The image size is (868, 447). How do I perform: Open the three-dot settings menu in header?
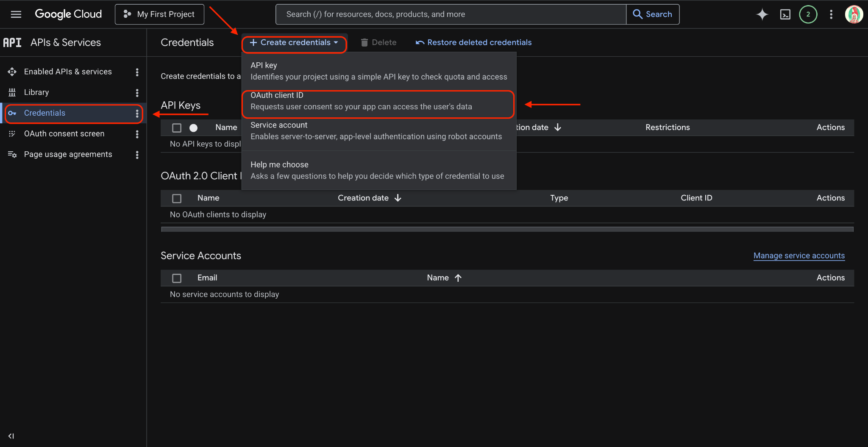[831, 14]
